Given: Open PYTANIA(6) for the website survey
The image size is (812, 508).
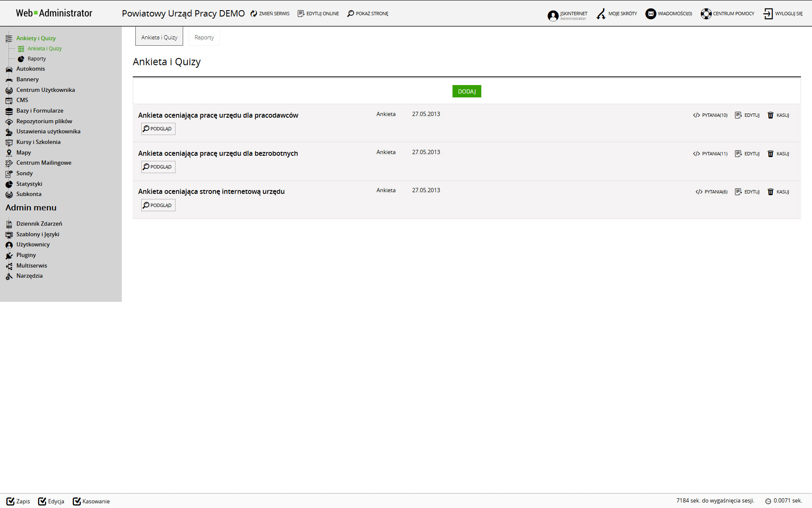Looking at the screenshot, I should [x=711, y=192].
